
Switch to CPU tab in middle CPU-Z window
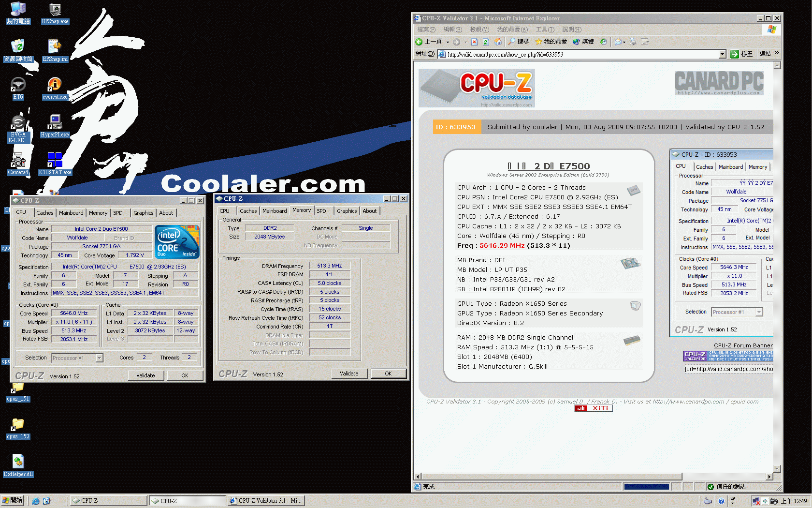225,211
